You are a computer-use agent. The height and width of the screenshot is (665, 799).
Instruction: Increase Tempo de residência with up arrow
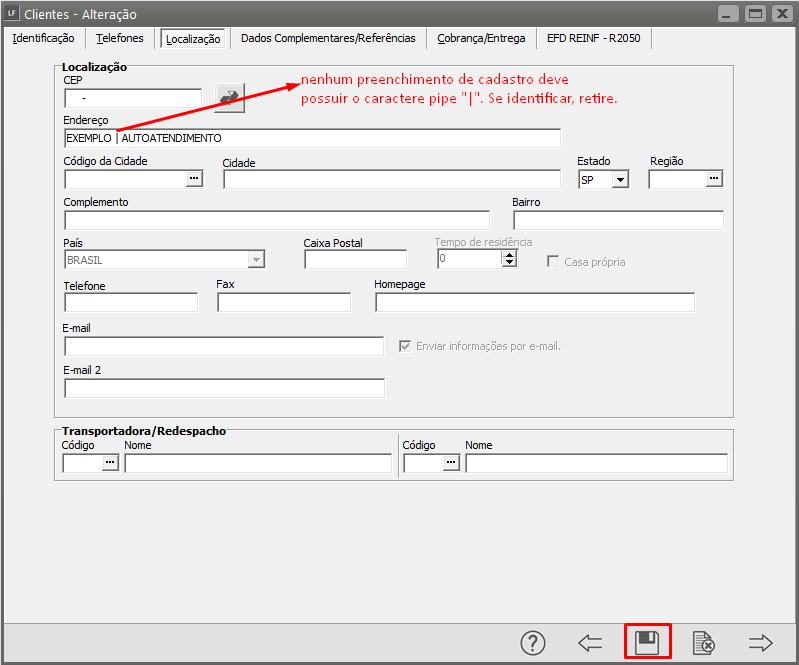click(x=509, y=255)
